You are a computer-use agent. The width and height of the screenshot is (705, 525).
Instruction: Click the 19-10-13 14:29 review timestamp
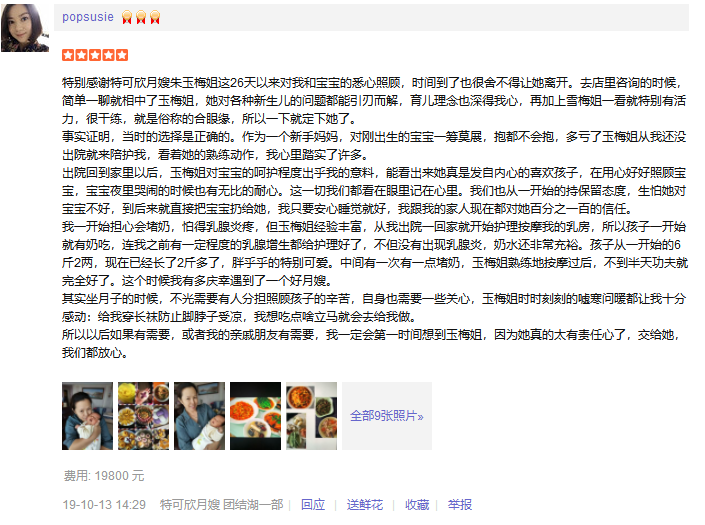tap(104, 505)
